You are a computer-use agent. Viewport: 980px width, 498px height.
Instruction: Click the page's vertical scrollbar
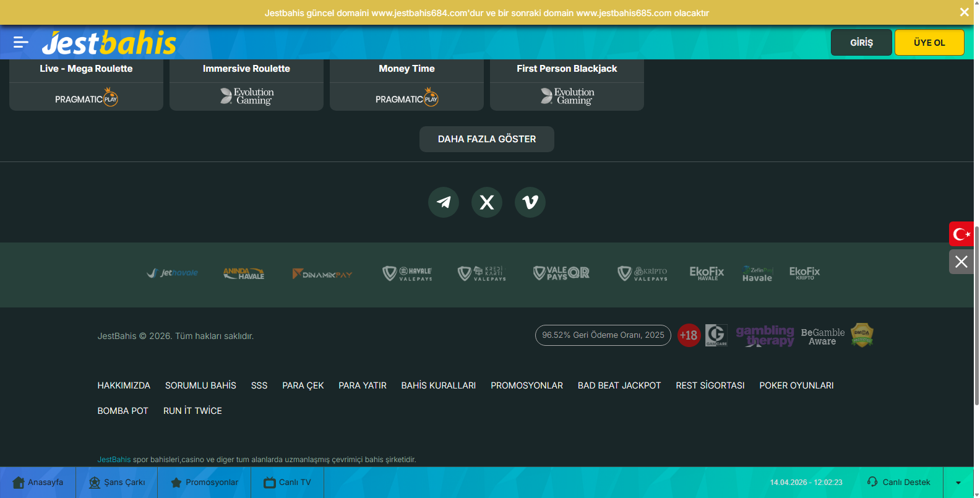(x=977, y=316)
